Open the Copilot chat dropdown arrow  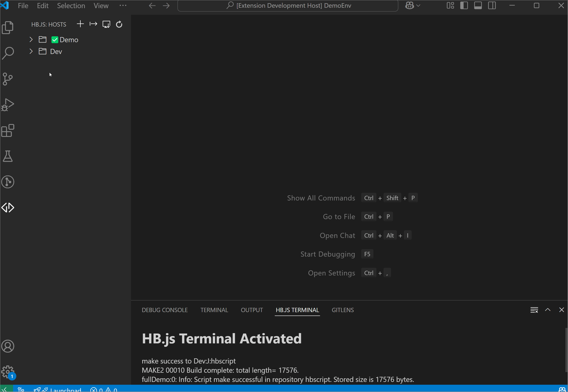pyautogui.click(x=418, y=5)
